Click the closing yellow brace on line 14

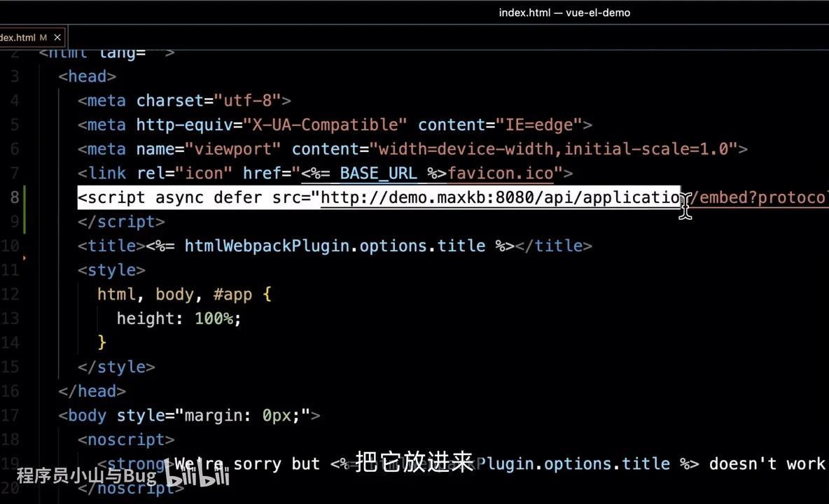[102, 343]
